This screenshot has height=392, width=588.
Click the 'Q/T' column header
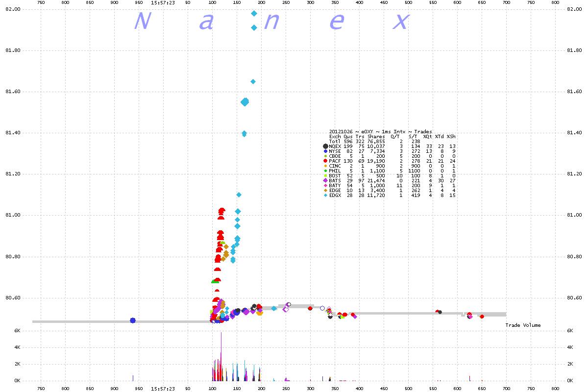pyautogui.click(x=395, y=136)
